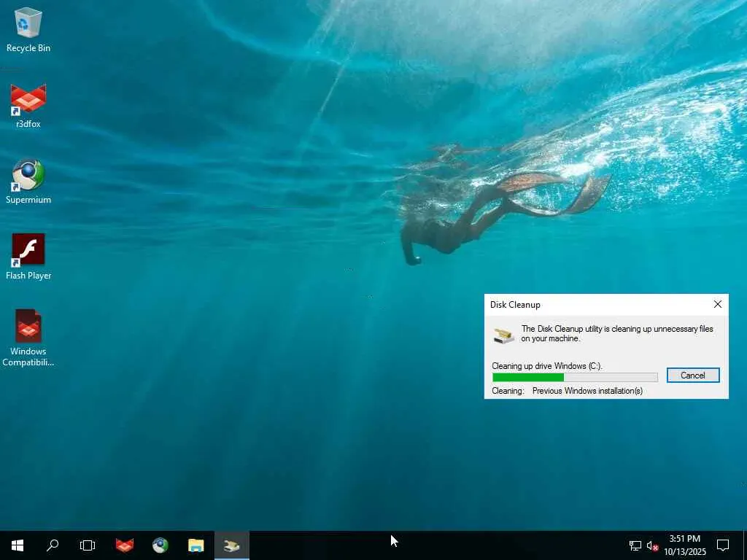The image size is (747, 560).
Task: Open the notification Action Center
Action: click(723, 545)
